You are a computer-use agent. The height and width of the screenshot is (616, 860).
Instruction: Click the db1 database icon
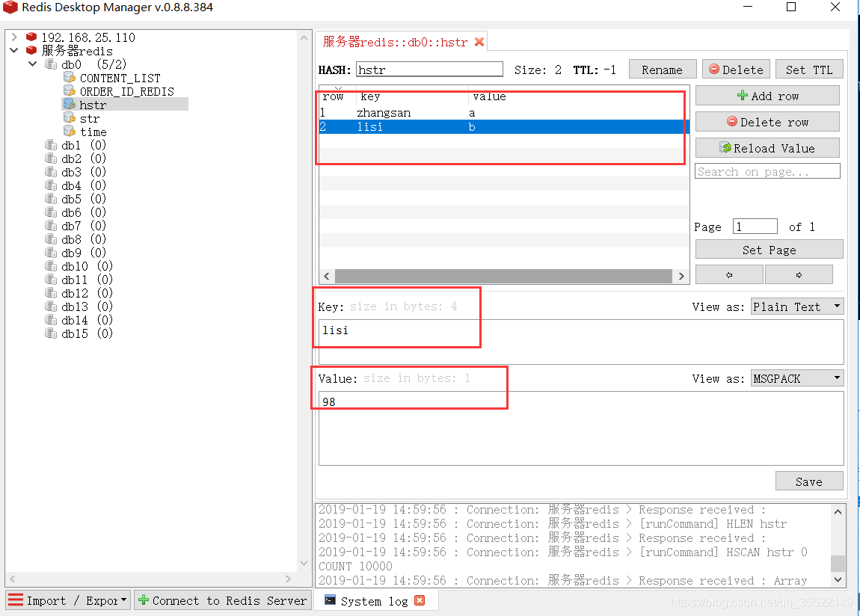pyautogui.click(x=51, y=145)
